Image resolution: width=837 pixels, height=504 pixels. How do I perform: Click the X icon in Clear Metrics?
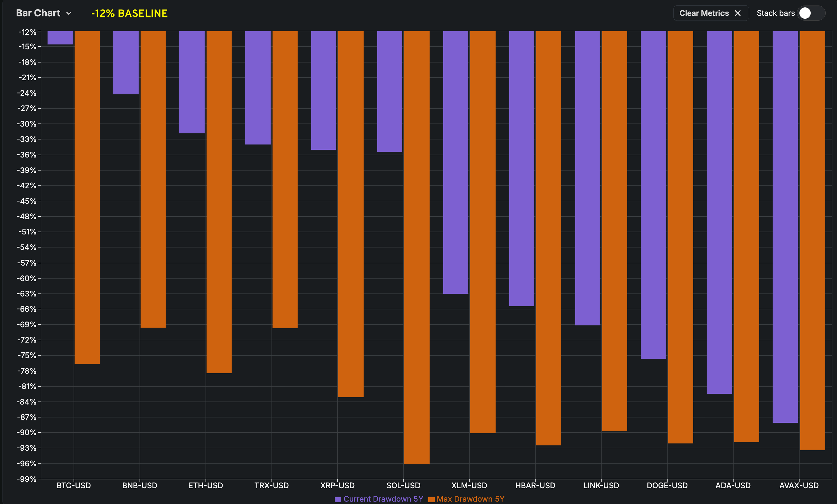[738, 13]
